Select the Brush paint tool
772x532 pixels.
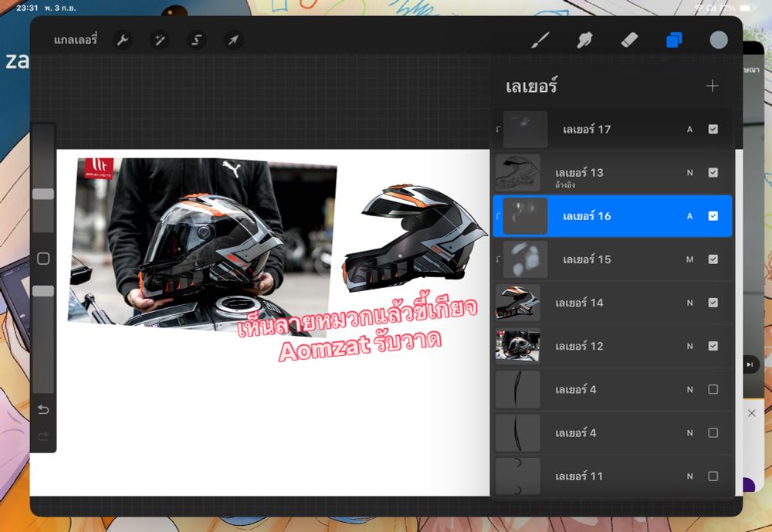point(540,40)
